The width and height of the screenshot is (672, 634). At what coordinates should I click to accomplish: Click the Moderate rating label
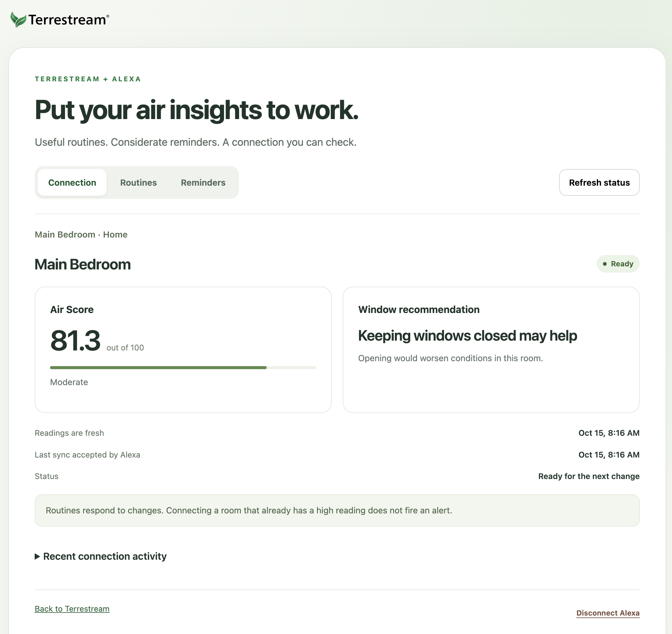69,382
